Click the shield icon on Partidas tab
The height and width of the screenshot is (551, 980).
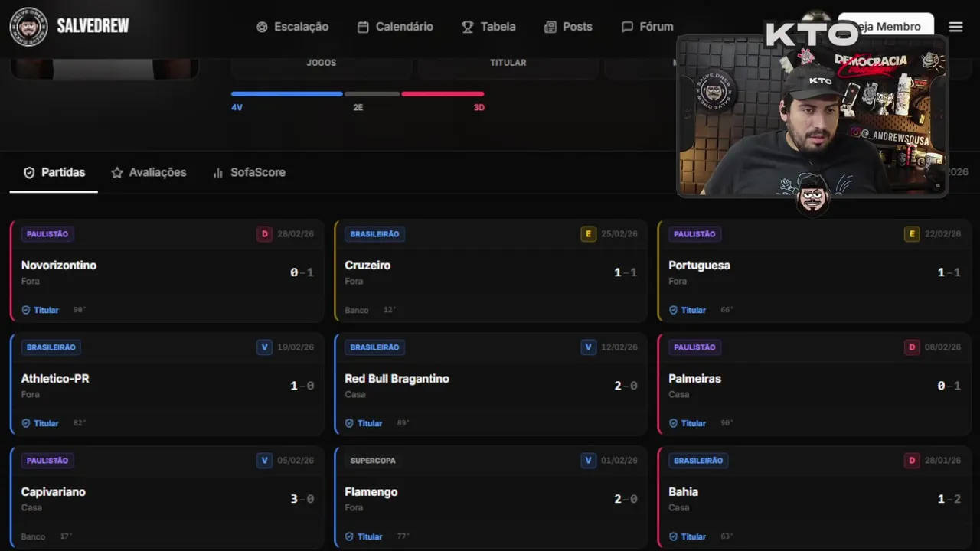coord(29,173)
